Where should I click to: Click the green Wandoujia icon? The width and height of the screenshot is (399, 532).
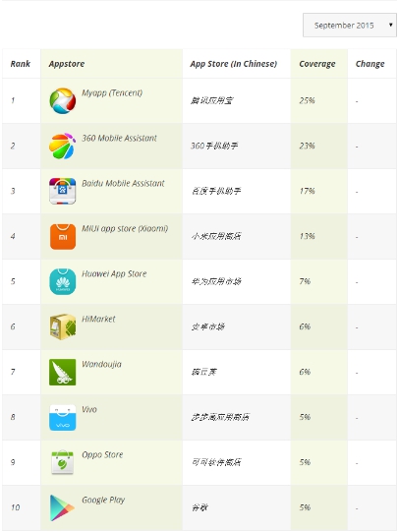(62, 372)
